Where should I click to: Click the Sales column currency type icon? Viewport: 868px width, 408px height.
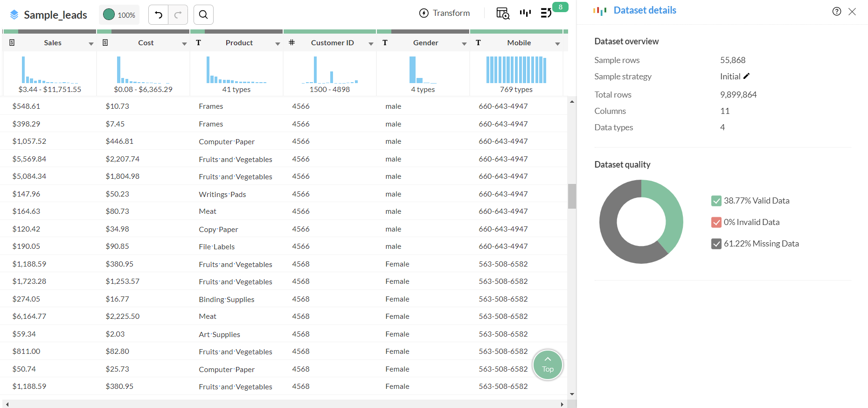tap(12, 42)
